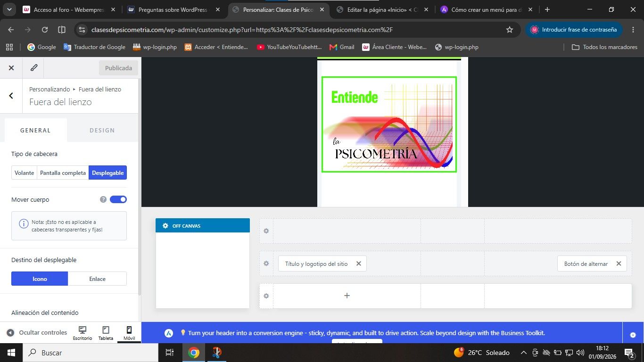Remove Botón de alternar element

click(x=619, y=263)
